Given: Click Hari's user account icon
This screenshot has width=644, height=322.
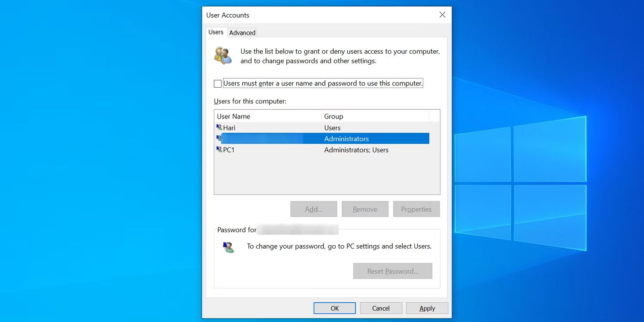Looking at the screenshot, I should pos(219,128).
